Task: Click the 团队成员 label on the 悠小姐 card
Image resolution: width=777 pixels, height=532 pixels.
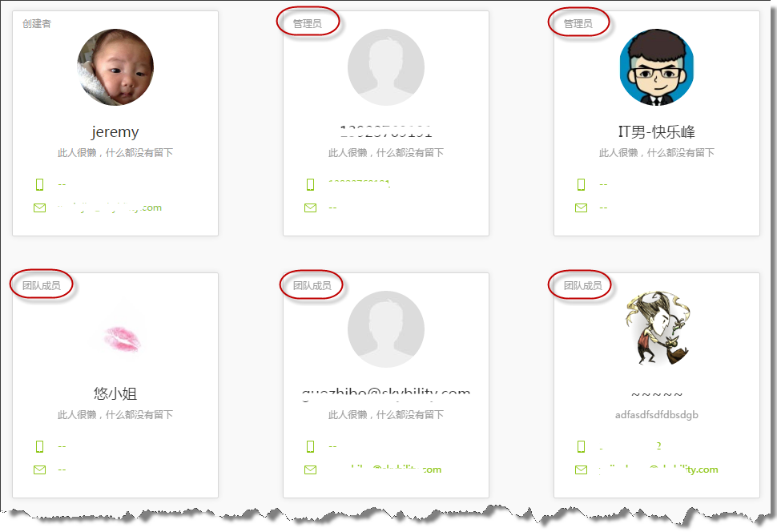Action: coord(42,285)
